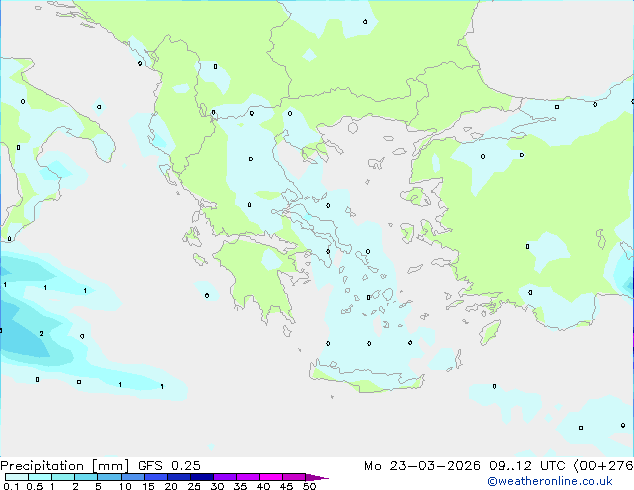The image size is (634, 490).
Task: Click the 25–30 mm dark navy legend swatch
Action: point(202,477)
